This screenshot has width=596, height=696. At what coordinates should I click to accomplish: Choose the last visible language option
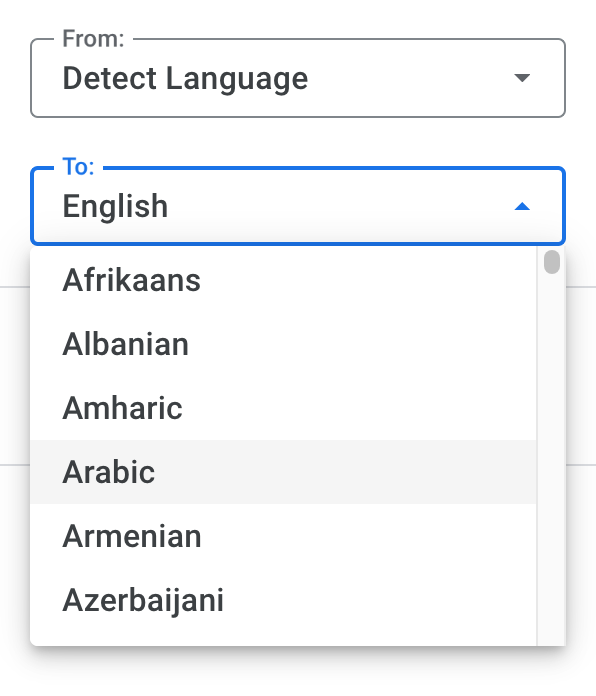tap(283, 600)
